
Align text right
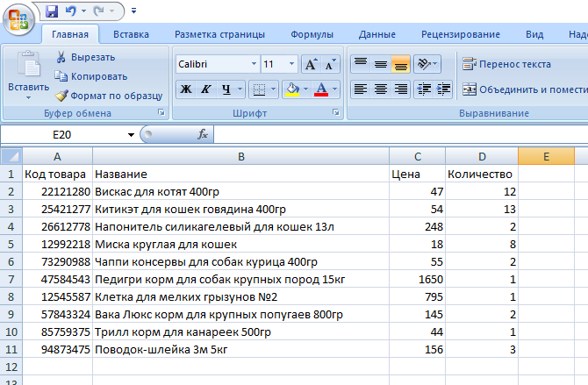coord(400,89)
